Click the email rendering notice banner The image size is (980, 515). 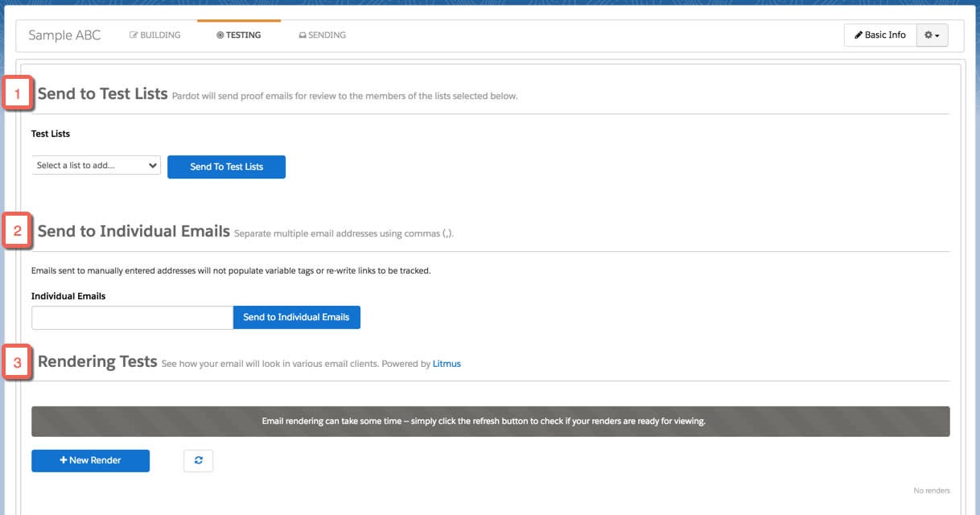click(491, 421)
